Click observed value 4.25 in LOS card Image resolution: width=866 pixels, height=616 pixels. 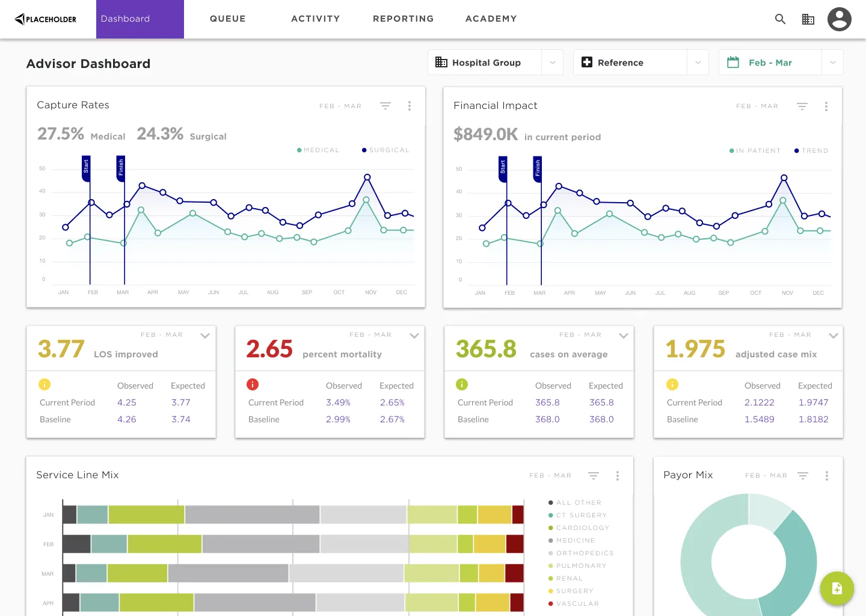[x=127, y=402]
